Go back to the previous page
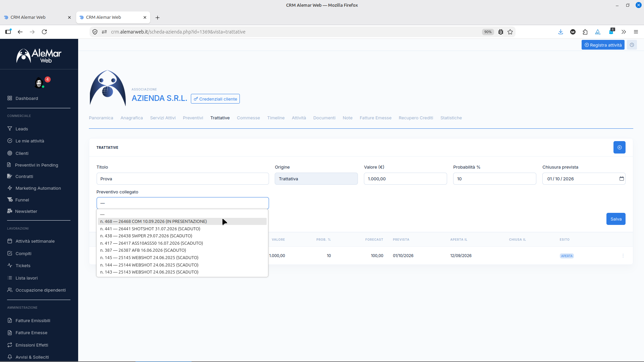Image resolution: width=644 pixels, height=362 pixels. point(20,32)
